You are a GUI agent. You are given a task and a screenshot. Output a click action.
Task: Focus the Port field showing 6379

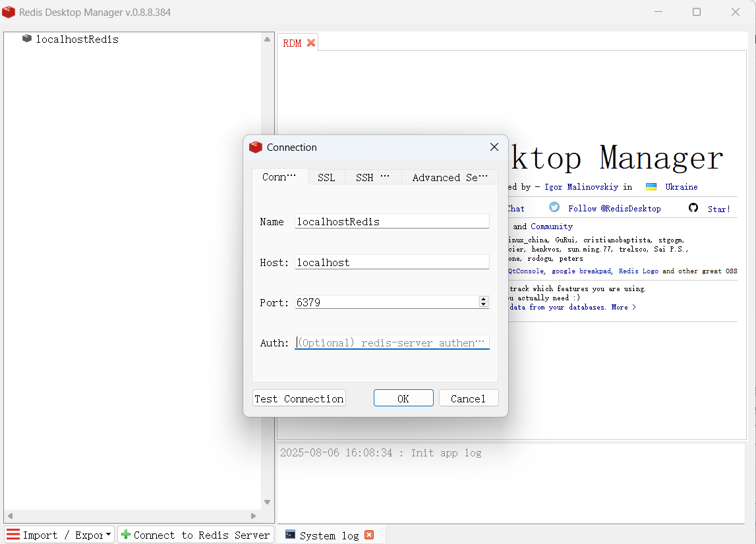point(387,302)
